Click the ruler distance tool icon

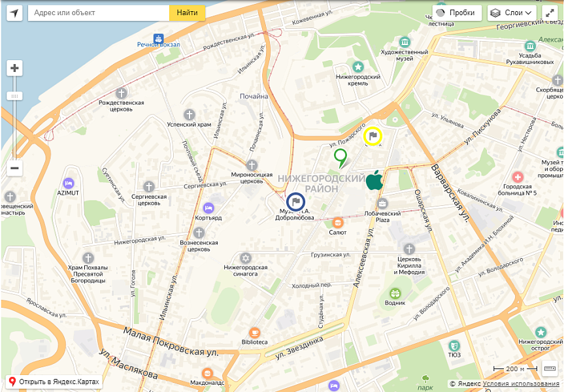550,367
